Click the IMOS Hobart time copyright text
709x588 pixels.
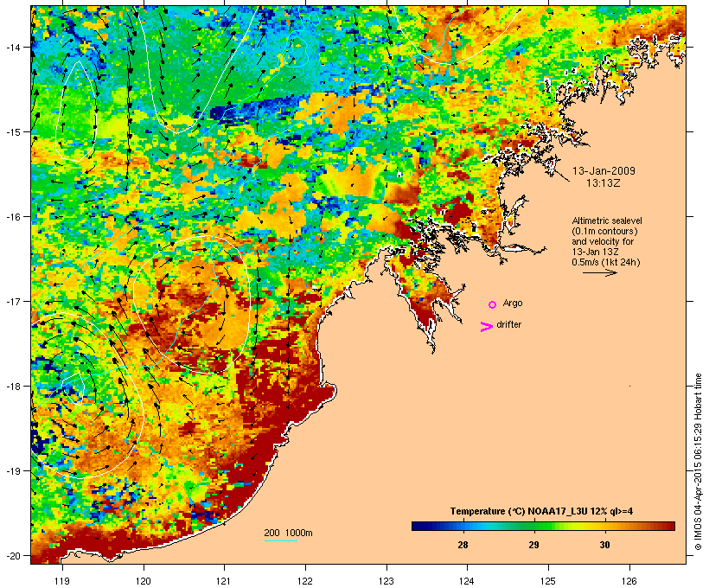point(698,462)
